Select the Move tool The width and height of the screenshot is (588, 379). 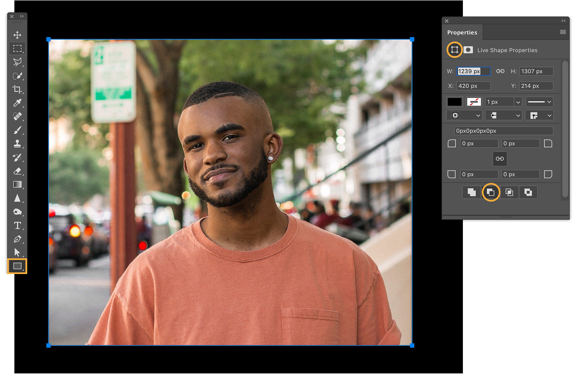(x=18, y=35)
